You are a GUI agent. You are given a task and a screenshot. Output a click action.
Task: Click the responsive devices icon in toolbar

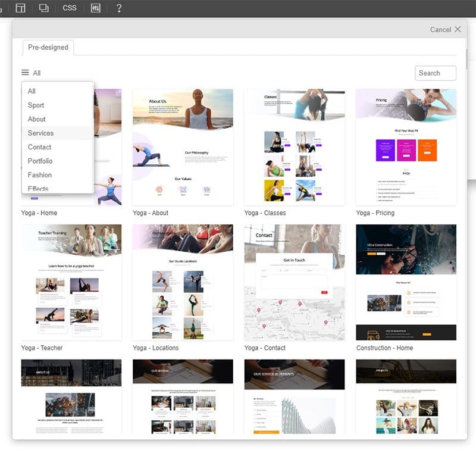(x=43, y=8)
